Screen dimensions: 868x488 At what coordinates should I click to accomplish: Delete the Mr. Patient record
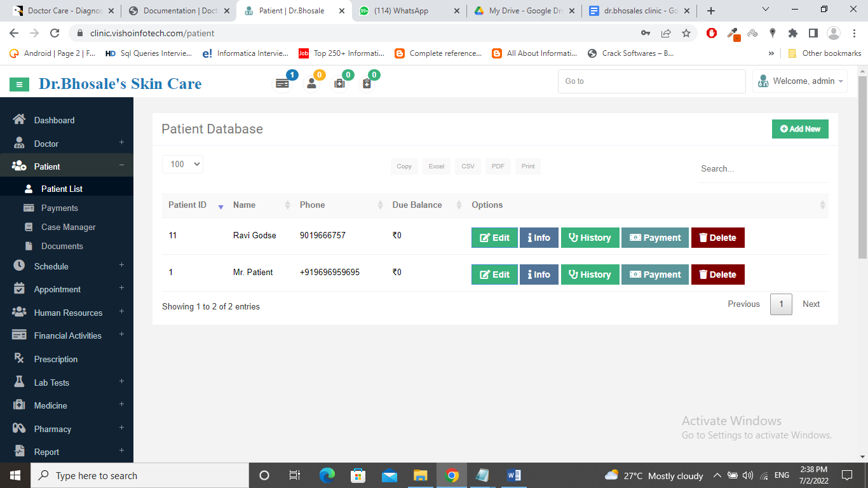click(x=717, y=274)
